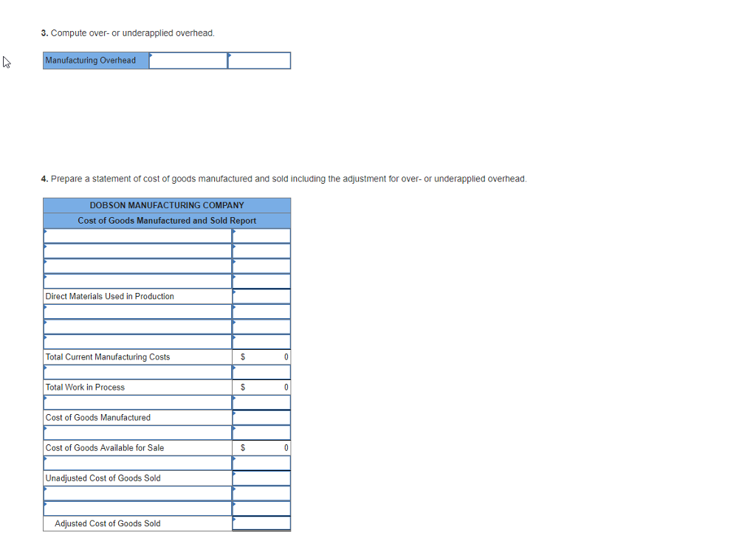Click the Cost of Goods Available for Sale label
This screenshot has height=558, width=756.
[105, 448]
